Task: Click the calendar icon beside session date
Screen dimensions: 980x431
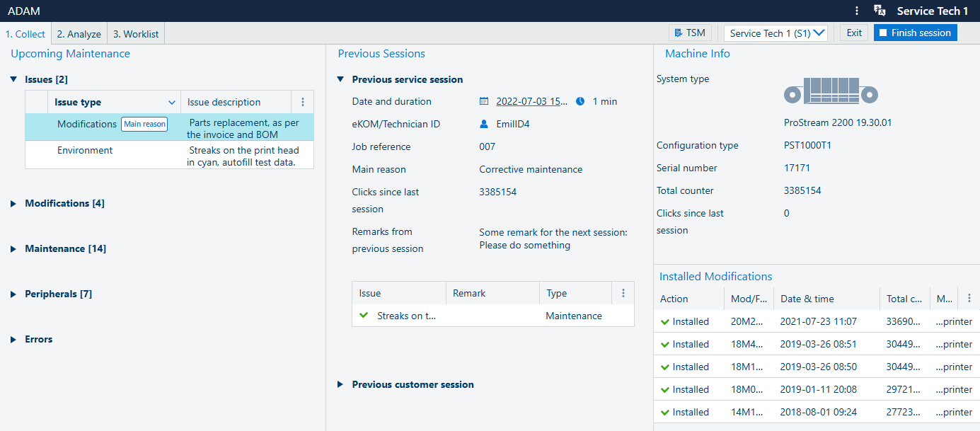Action: pyautogui.click(x=484, y=101)
